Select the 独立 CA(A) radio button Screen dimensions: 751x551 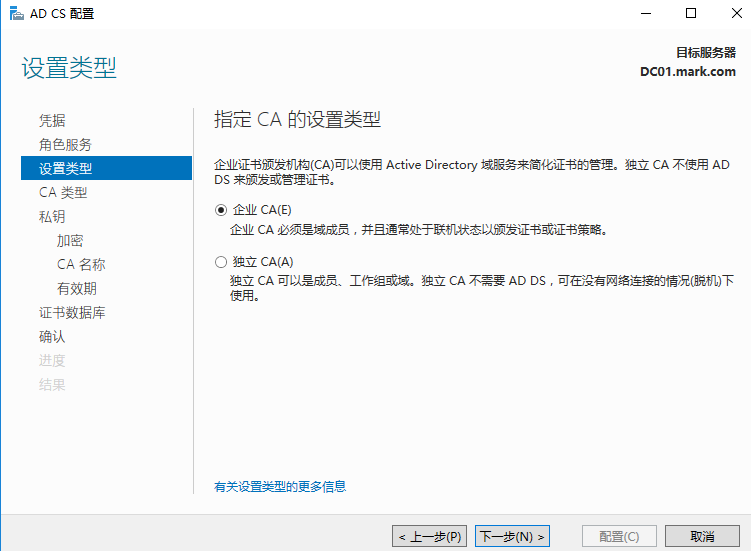[x=221, y=262]
